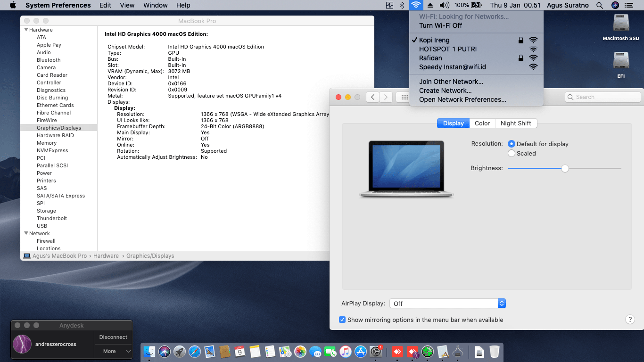Choose Join Other Network option
This screenshot has width=644, height=362.
pyautogui.click(x=477, y=82)
